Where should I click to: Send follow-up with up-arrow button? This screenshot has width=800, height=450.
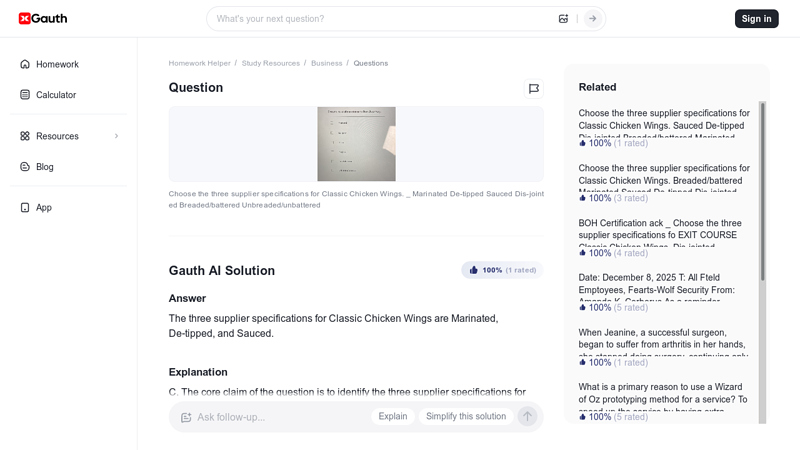[527, 416]
